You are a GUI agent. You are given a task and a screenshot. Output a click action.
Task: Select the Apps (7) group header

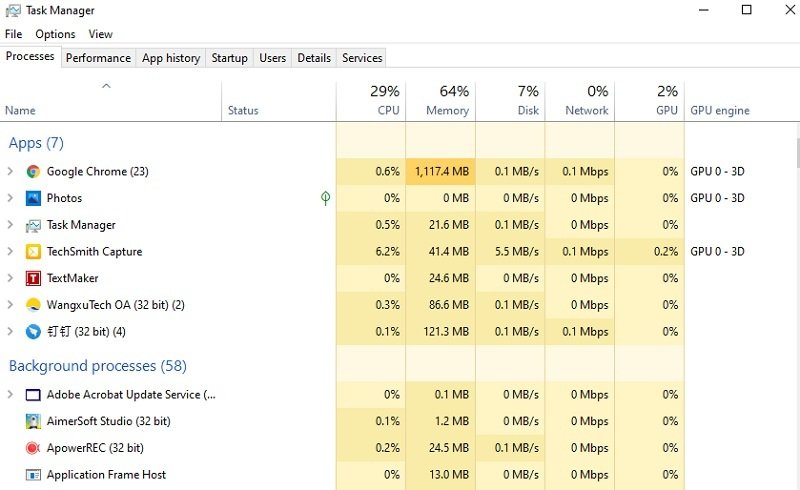tap(36, 143)
